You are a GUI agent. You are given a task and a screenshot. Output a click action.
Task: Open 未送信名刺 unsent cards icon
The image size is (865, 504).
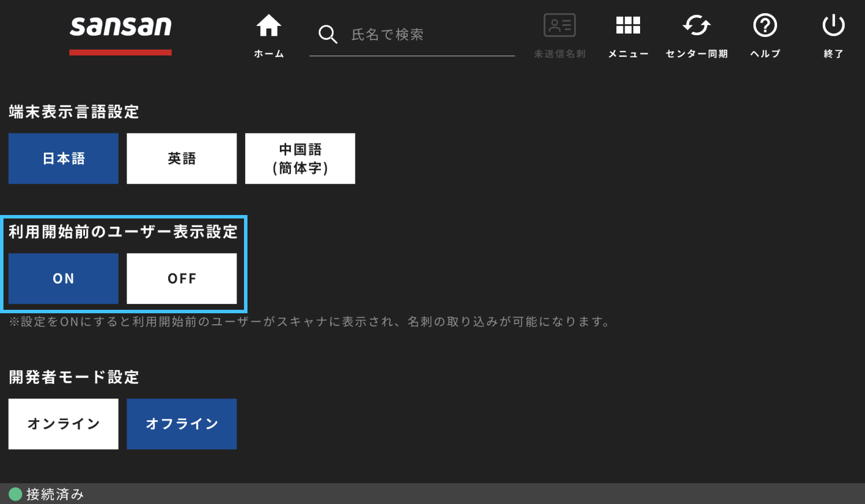pos(560,25)
